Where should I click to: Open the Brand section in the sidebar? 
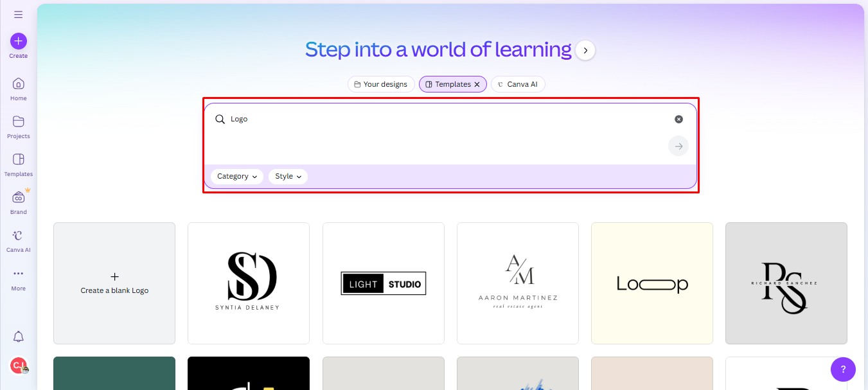tap(18, 200)
